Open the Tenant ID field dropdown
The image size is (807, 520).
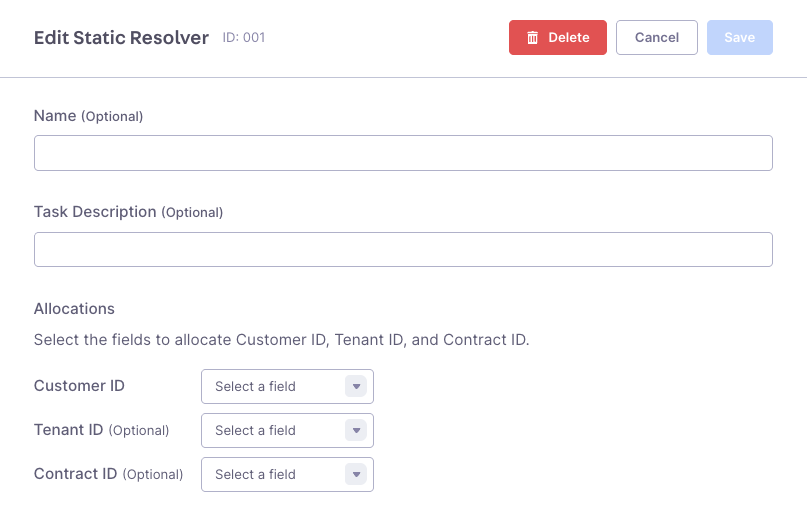tap(287, 430)
